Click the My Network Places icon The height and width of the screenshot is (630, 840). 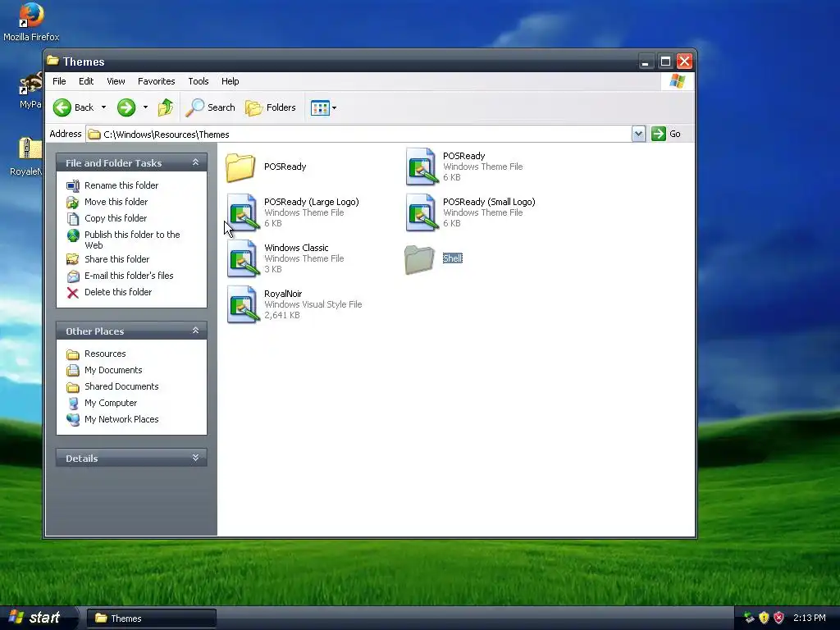coord(73,419)
